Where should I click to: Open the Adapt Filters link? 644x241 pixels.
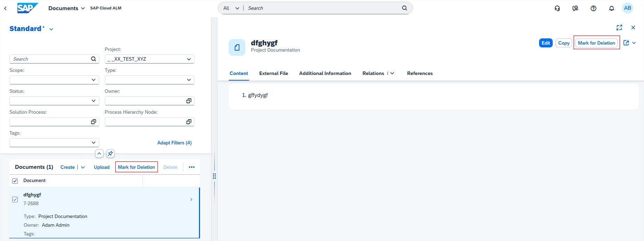174,143
